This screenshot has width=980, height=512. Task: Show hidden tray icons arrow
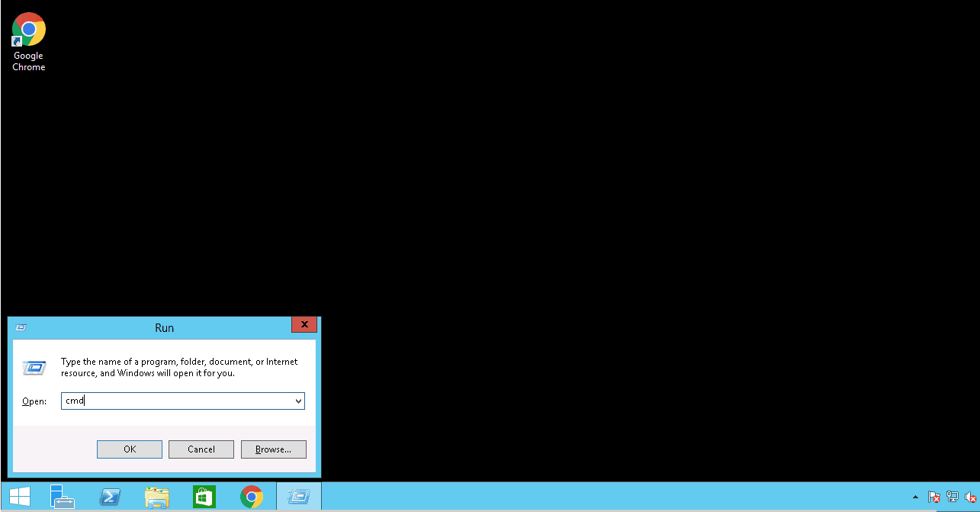tap(915, 498)
